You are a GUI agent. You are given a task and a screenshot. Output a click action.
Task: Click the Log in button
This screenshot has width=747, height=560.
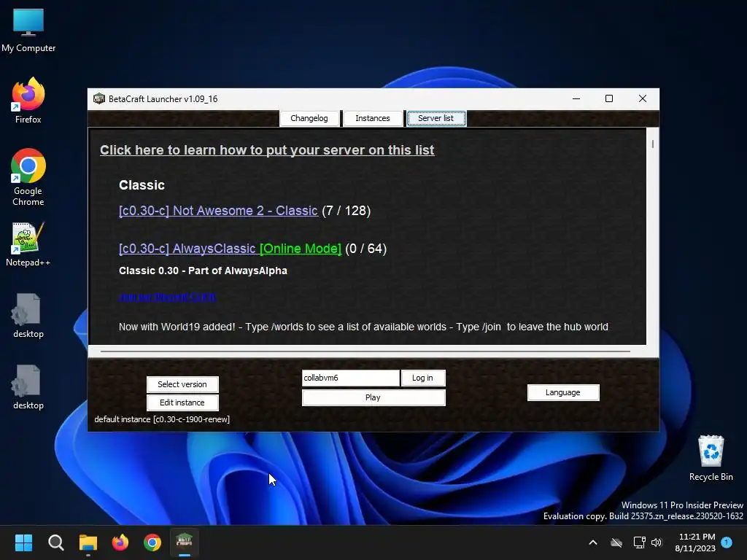pos(423,378)
